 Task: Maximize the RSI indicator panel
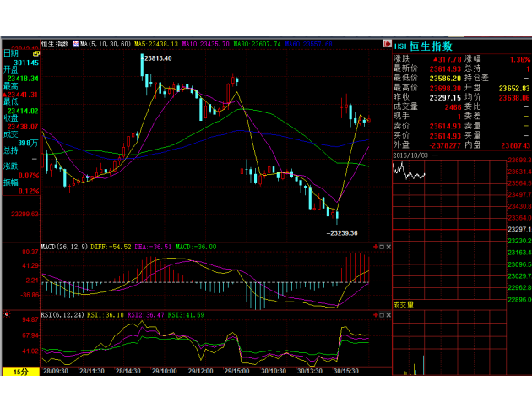point(382,315)
